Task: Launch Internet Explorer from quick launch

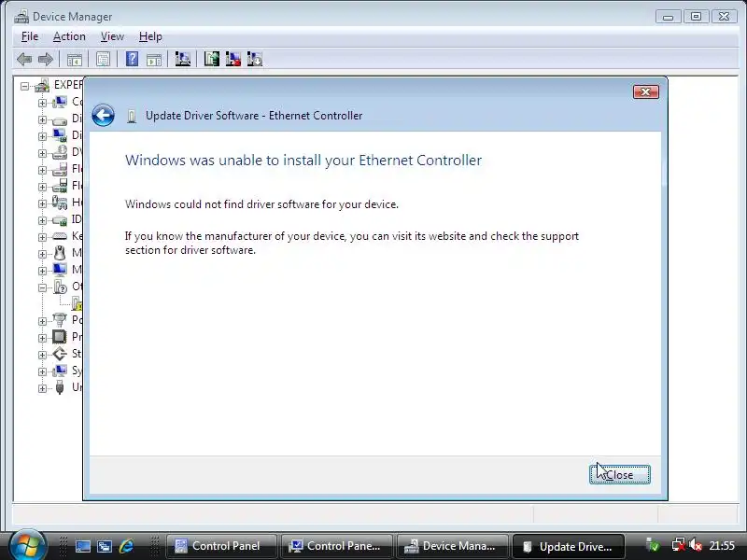Action: pos(126,546)
